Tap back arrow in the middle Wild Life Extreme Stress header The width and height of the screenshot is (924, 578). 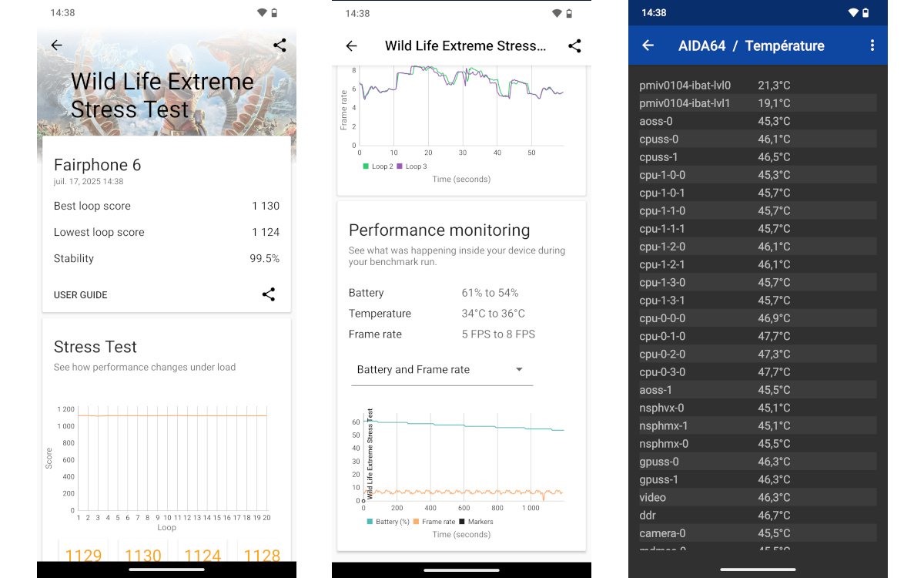click(351, 46)
